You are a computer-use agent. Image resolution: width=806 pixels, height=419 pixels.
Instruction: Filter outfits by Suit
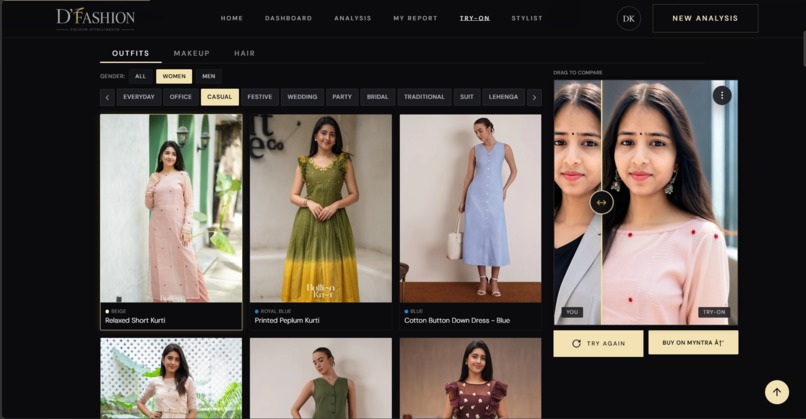tap(467, 97)
